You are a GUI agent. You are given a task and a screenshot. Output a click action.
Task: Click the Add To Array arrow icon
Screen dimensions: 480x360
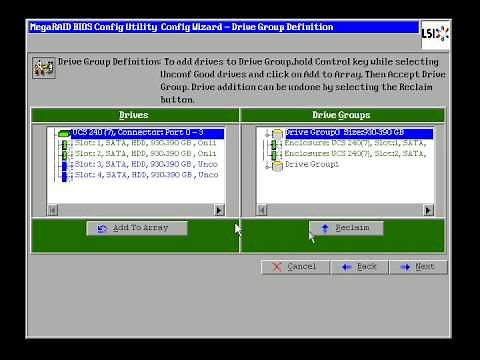click(101, 229)
